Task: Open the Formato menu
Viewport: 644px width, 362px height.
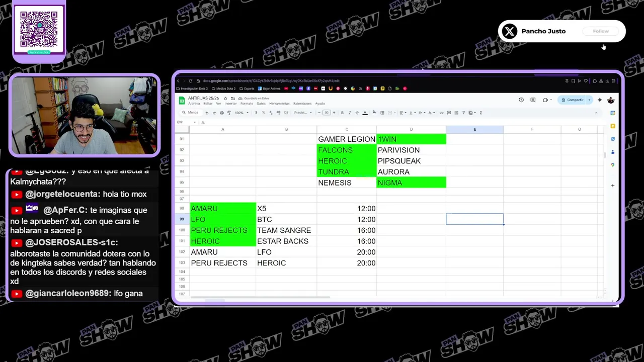Action: click(x=247, y=104)
